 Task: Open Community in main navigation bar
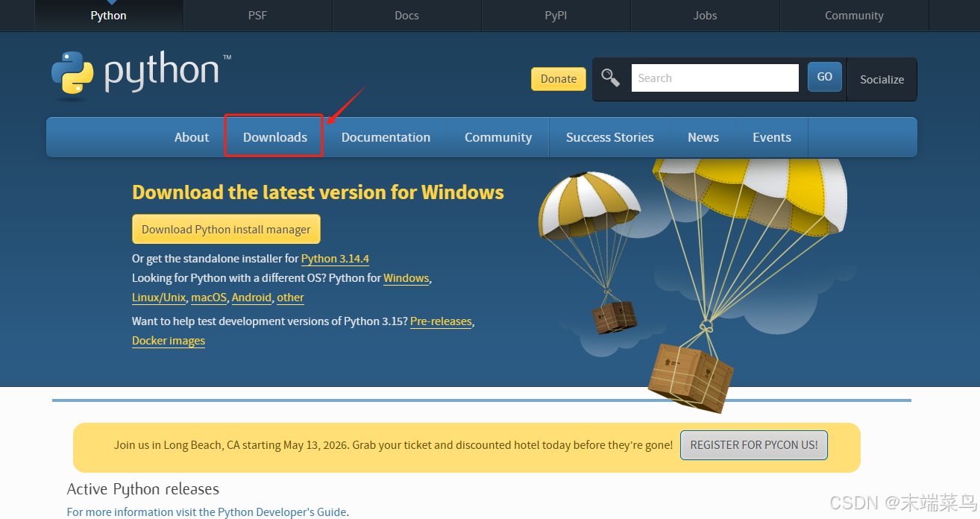click(498, 137)
